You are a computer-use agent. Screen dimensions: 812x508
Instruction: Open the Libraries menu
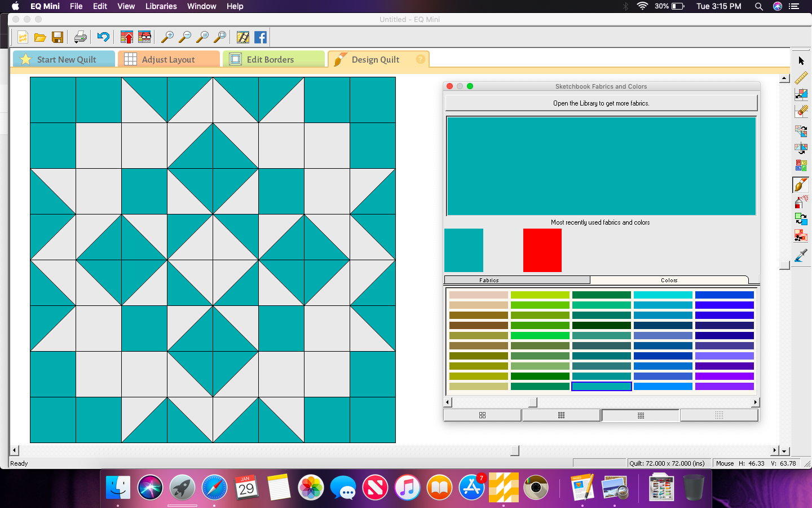pyautogui.click(x=161, y=6)
